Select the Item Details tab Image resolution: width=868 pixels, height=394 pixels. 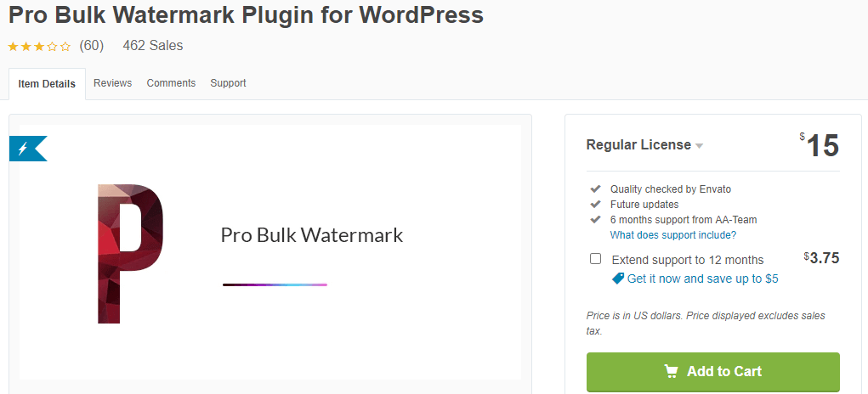click(47, 84)
